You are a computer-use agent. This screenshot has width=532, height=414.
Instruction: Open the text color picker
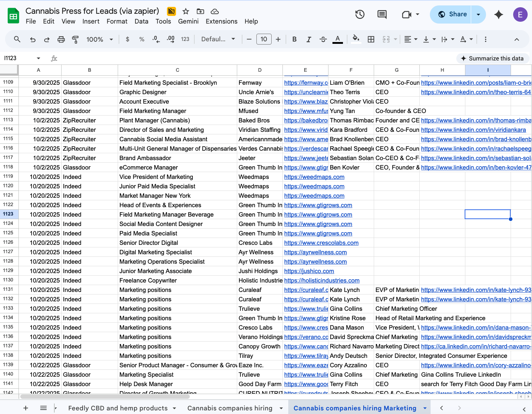pyautogui.click(x=338, y=39)
